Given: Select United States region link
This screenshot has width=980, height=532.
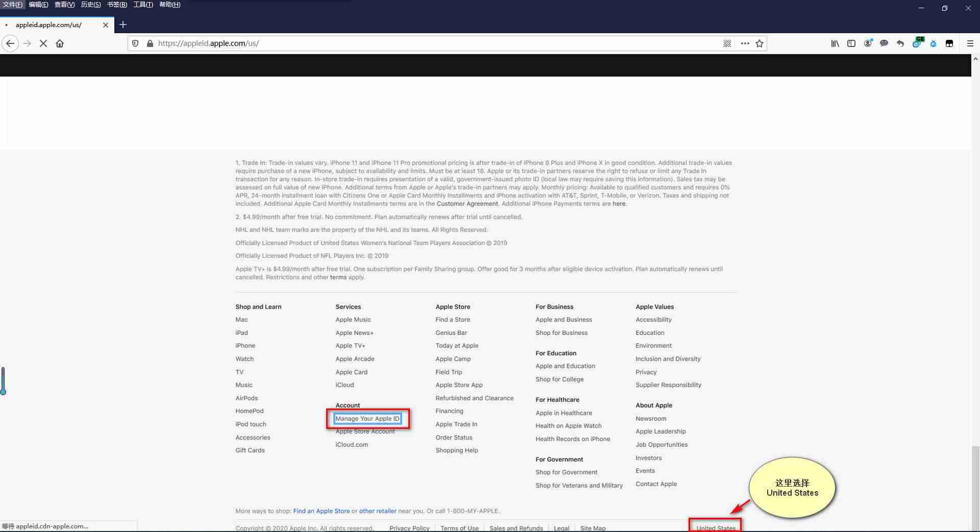Looking at the screenshot, I should coord(716,528).
